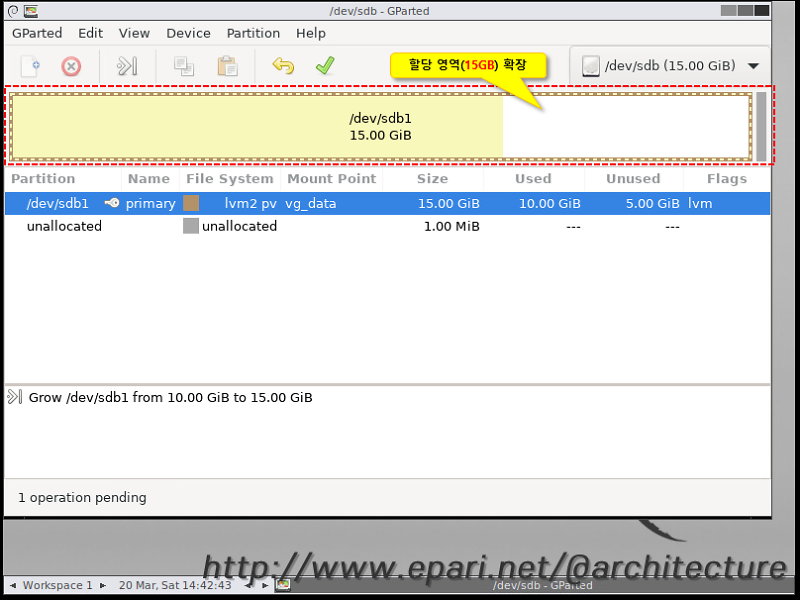Image resolution: width=800 pixels, height=600 pixels.
Task: Click the GParted app icon in title bar
Action: point(31,11)
